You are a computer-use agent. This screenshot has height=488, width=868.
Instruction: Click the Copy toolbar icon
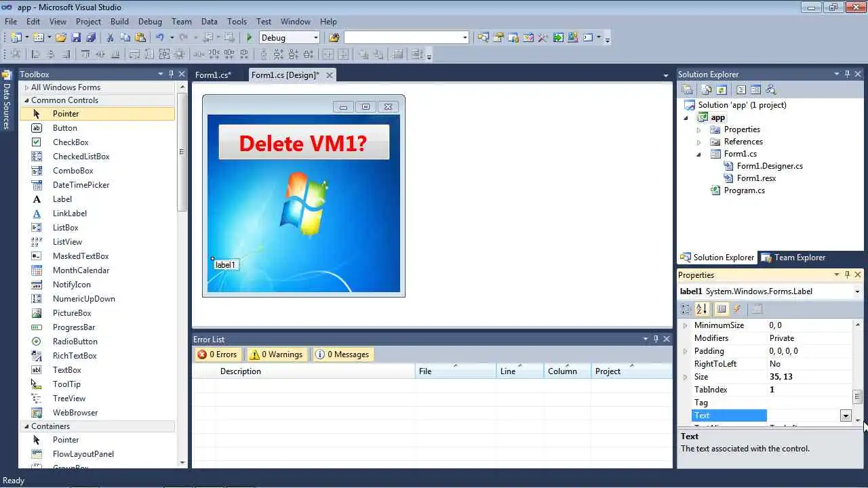[125, 38]
